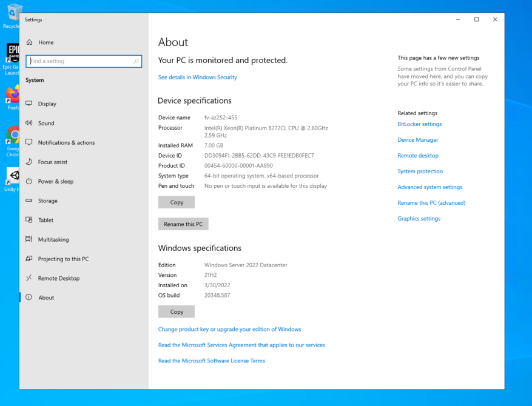Viewport: 532px width, 406px height.
Task: Open Unity Hub desktop icon
Action: (12, 179)
